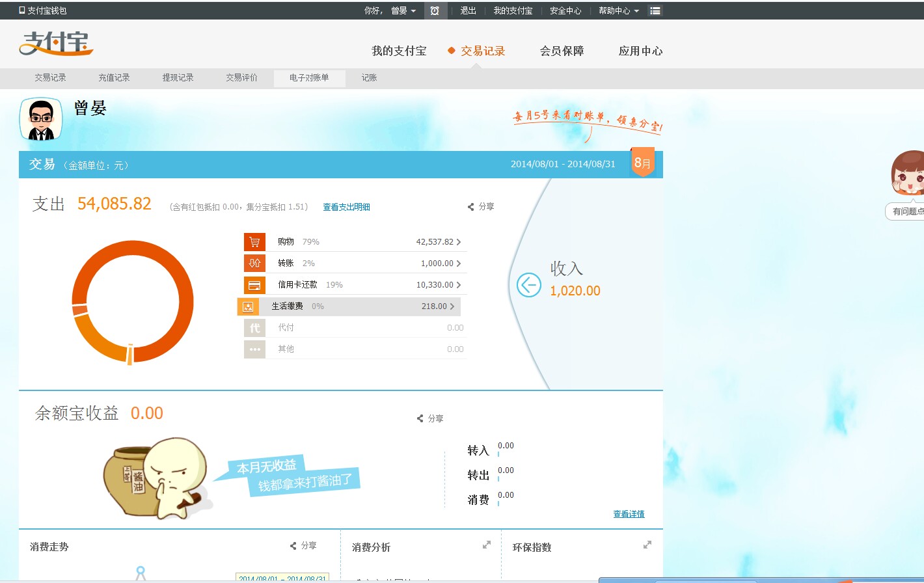
Task: Click the 余额宝收益 heading
Action: (x=77, y=413)
